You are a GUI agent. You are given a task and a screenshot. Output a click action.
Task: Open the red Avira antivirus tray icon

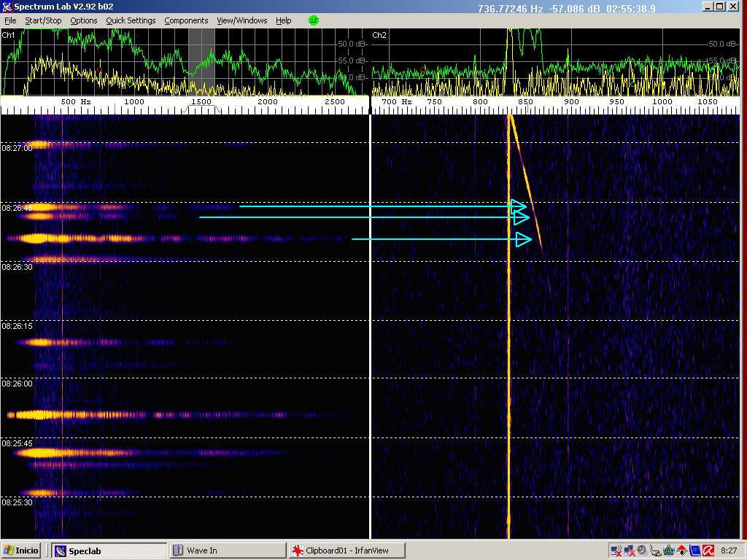point(708,551)
